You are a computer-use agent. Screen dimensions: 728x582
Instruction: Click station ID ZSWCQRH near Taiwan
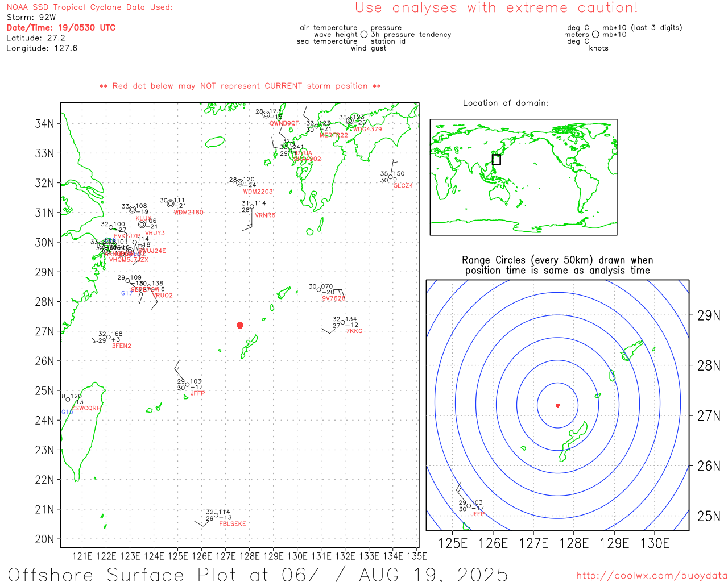click(86, 408)
